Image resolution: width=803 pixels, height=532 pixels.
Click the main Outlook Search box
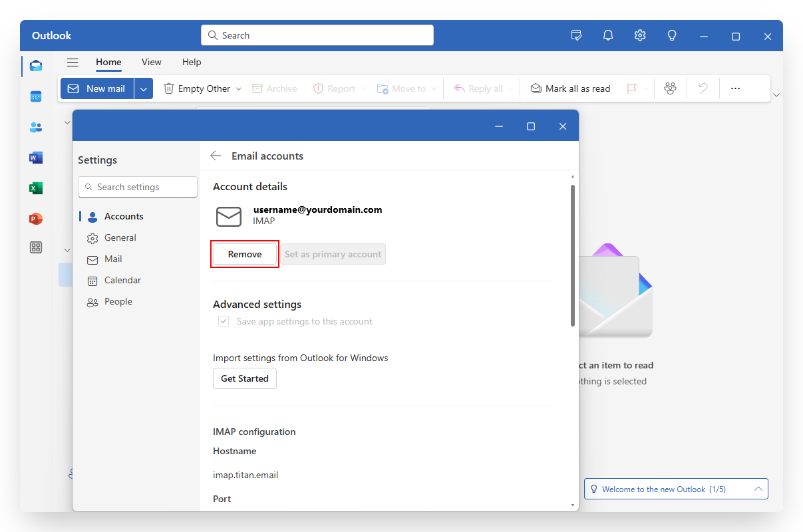(317, 35)
